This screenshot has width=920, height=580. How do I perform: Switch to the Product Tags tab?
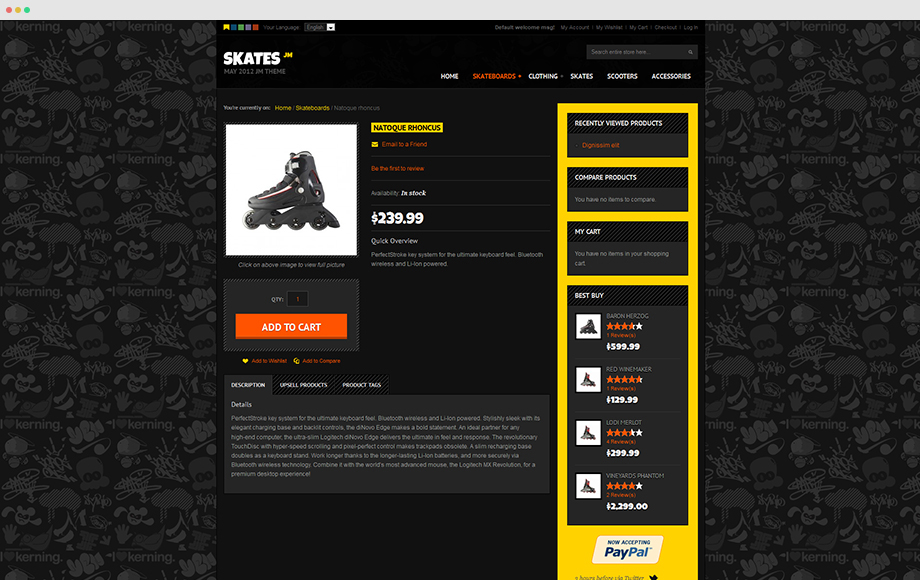(361, 385)
